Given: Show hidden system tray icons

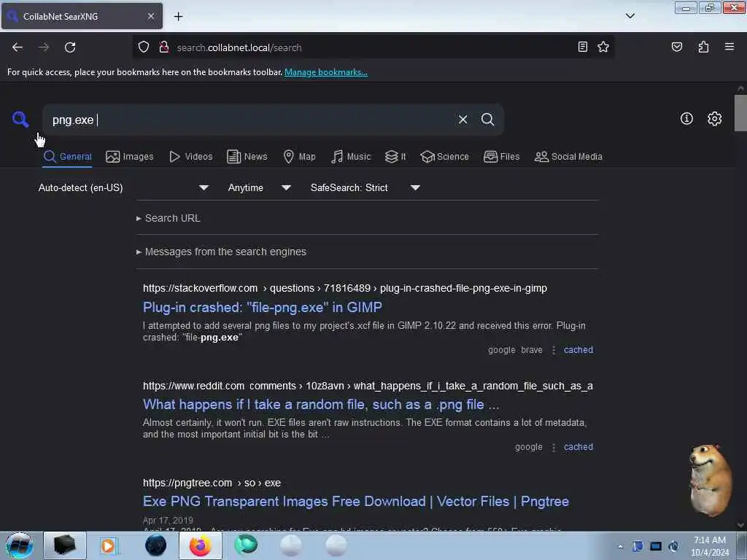Looking at the screenshot, I should point(620,546).
